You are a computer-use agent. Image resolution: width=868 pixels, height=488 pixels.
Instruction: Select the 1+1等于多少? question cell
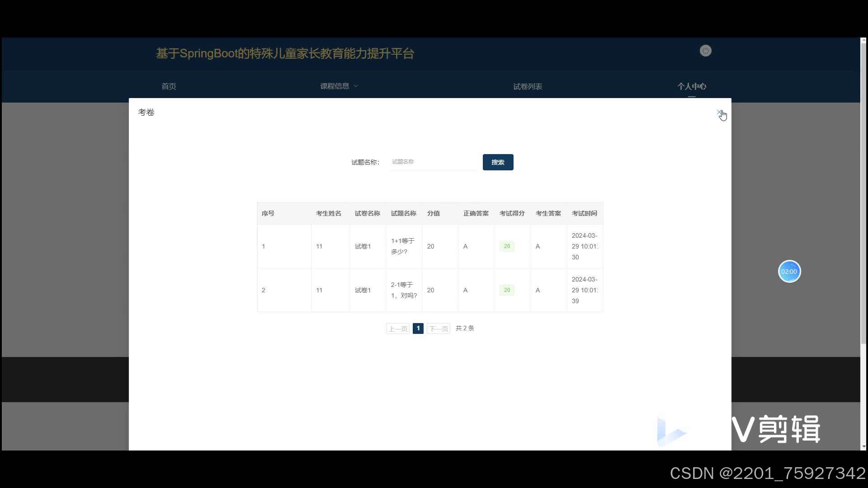pos(403,246)
